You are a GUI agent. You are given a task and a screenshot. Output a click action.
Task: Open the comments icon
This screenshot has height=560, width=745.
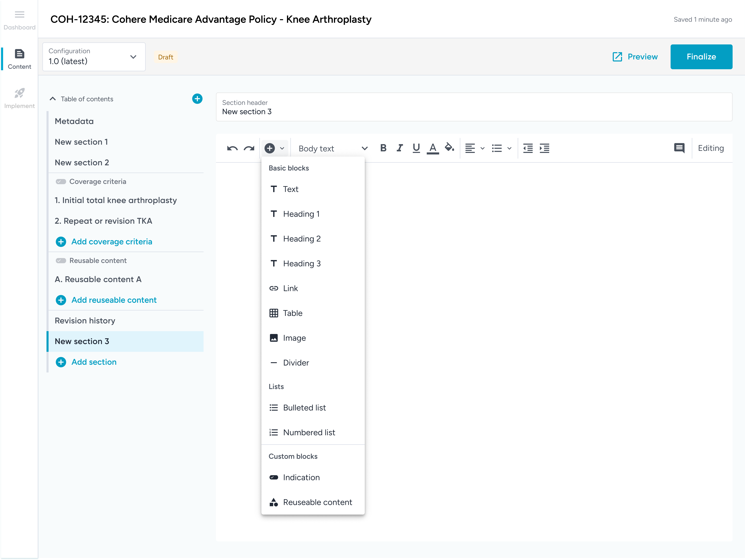679,148
